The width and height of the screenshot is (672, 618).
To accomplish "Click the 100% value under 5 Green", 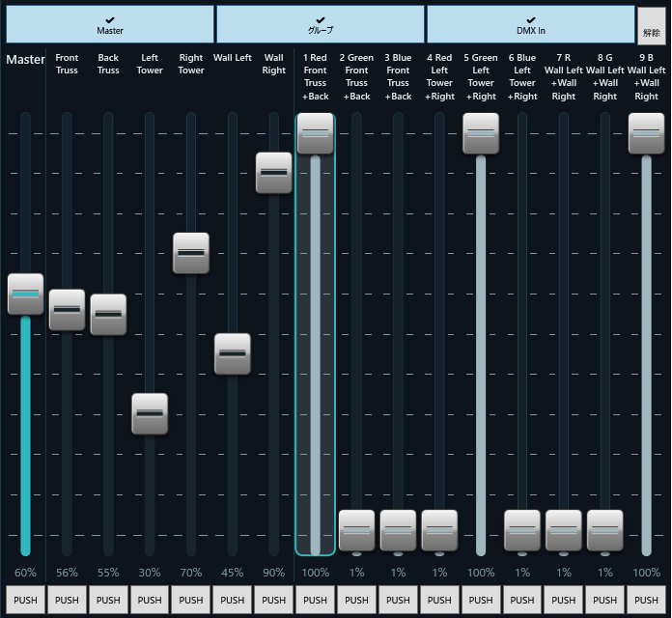I will (481, 573).
